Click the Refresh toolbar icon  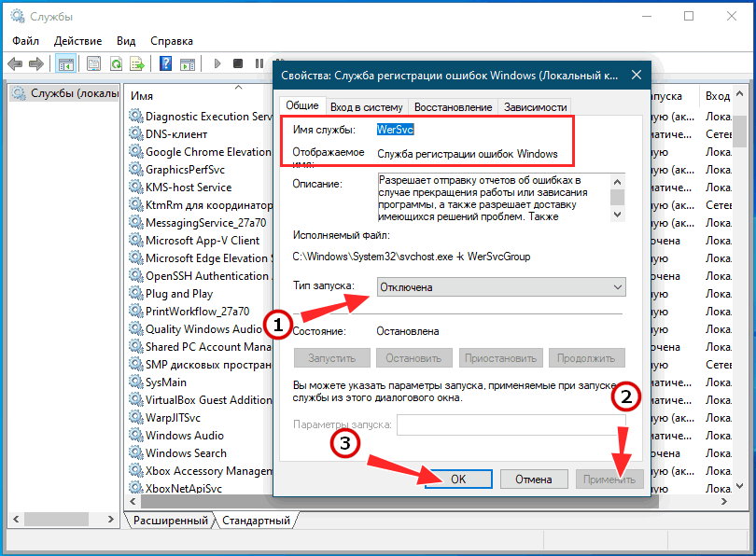(116, 64)
